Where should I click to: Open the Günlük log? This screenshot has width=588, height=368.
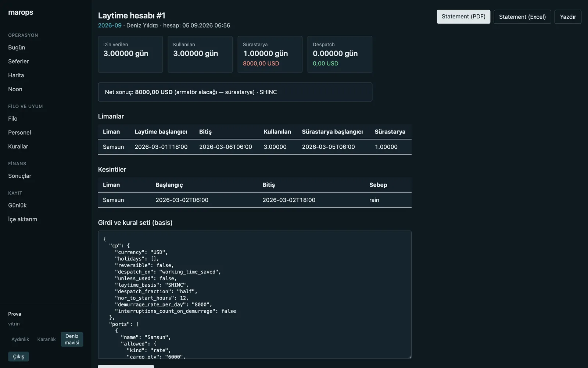click(x=17, y=205)
